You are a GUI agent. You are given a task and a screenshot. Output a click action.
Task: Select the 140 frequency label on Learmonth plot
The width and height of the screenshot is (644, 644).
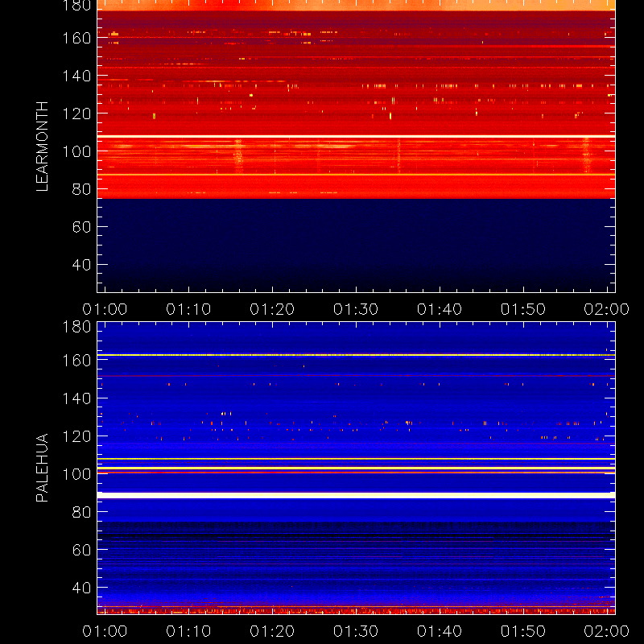pos(76,76)
